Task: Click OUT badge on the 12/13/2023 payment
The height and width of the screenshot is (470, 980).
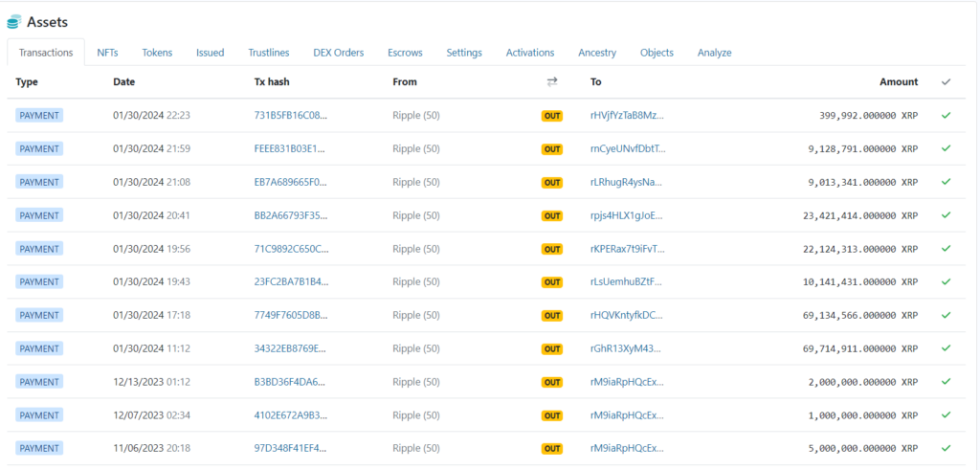Action: click(552, 382)
